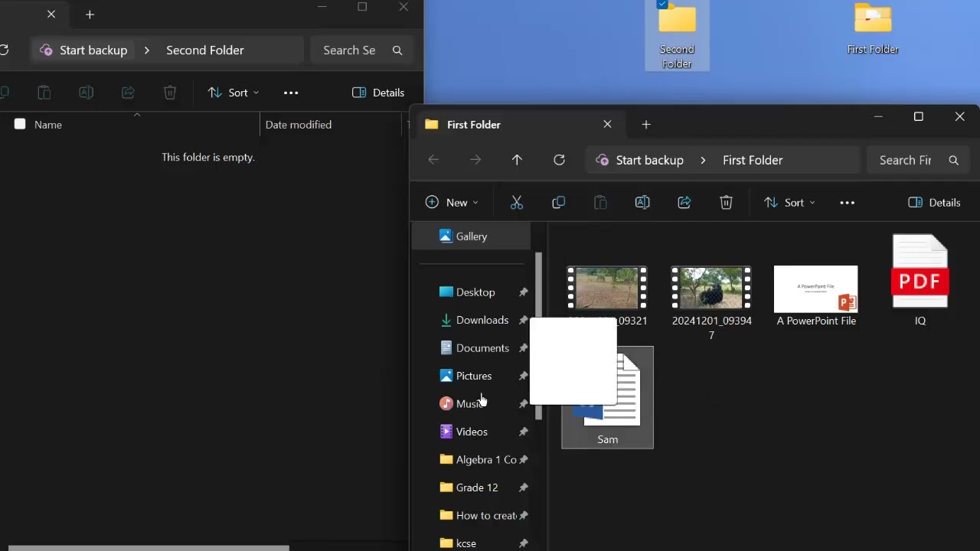Image resolution: width=980 pixels, height=551 pixels.
Task: Open Documents in navigation pane
Action: point(482,348)
